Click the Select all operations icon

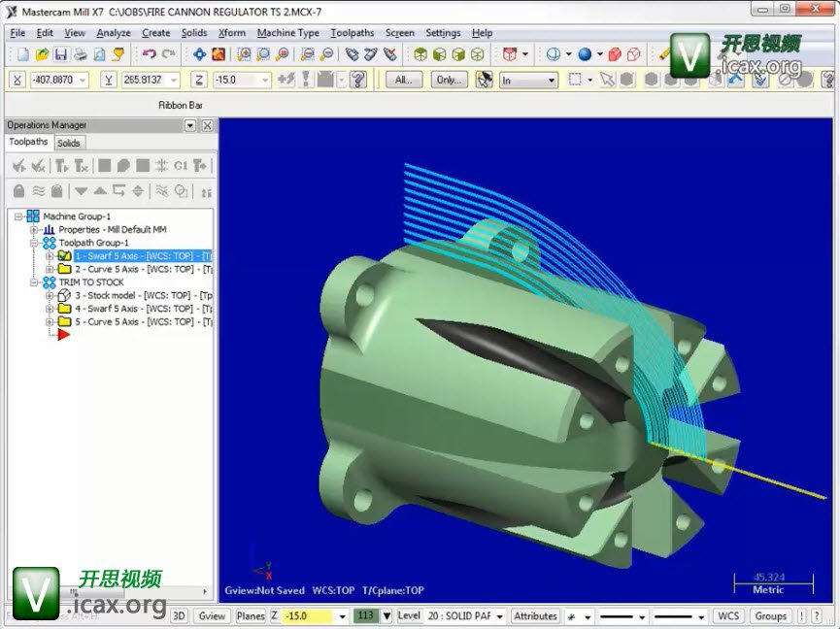(18, 165)
